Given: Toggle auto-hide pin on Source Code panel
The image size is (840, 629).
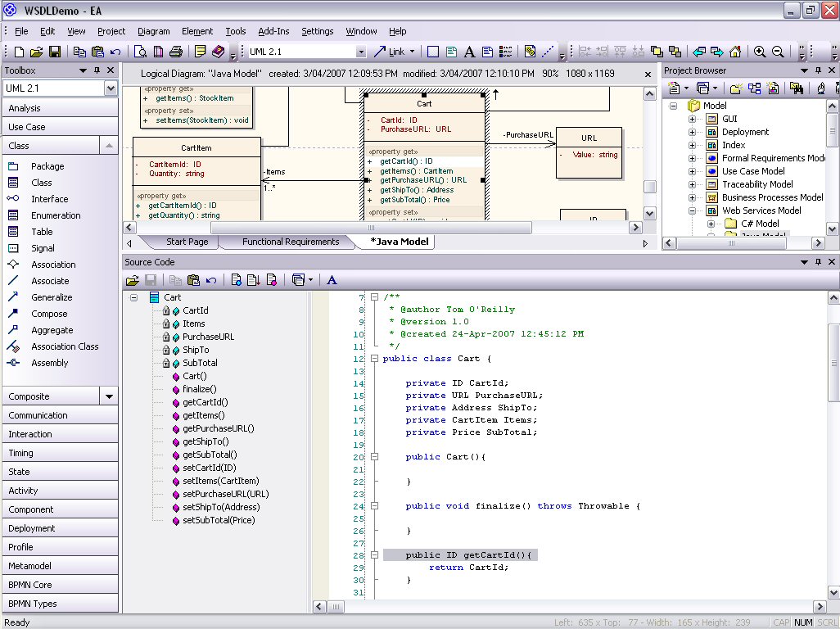Looking at the screenshot, I should pyautogui.click(x=816, y=262).
